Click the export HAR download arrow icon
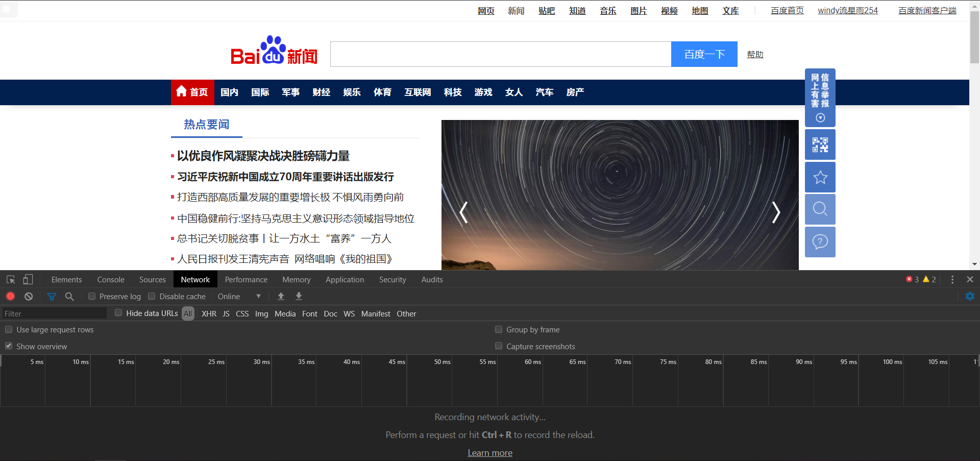The width and height of the screenshot is (980, 461). click(x=299, y=296)
